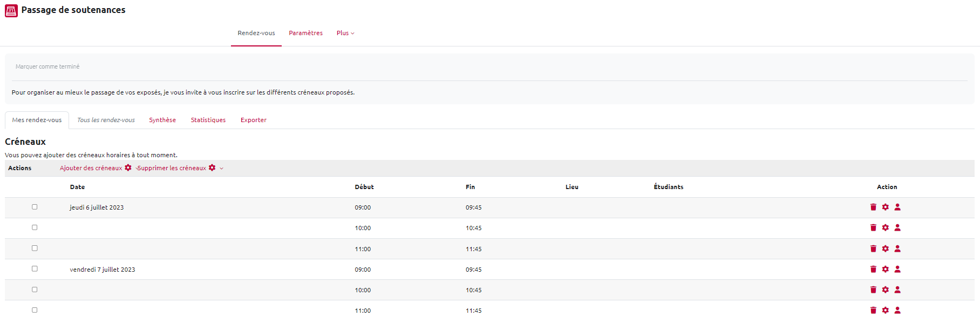Image resolution: width=980 pixels, height=329 pixels.
Task: Switch to Tous les rendez-vous tab
Action: pos(106,120)
